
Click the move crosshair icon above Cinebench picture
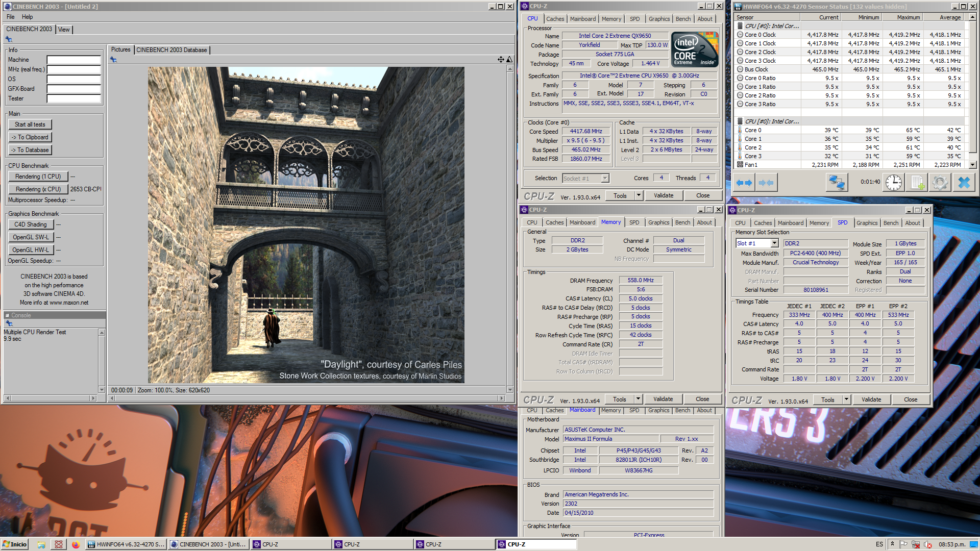(501, 60)
